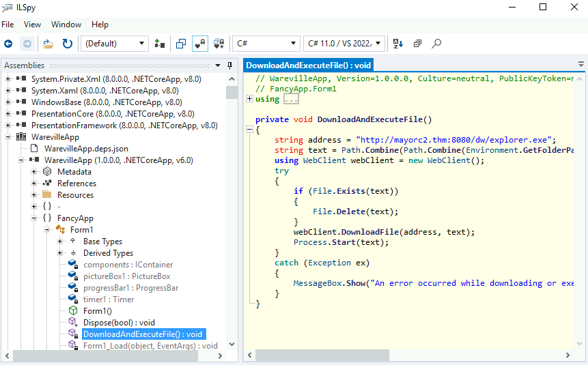Click the code pane horizontal scrollbar thumb
588x365 pixels.
[x=322, y=355]
